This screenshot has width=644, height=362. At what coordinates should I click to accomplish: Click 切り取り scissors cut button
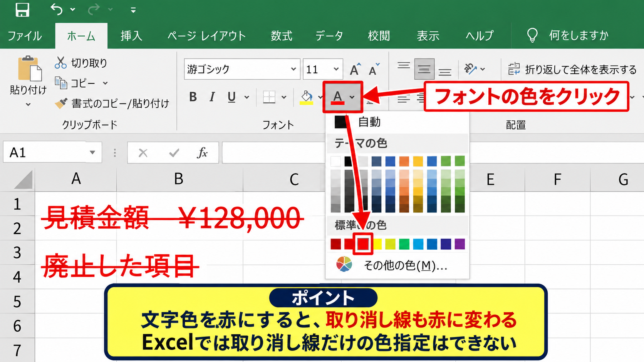point(81,63)
